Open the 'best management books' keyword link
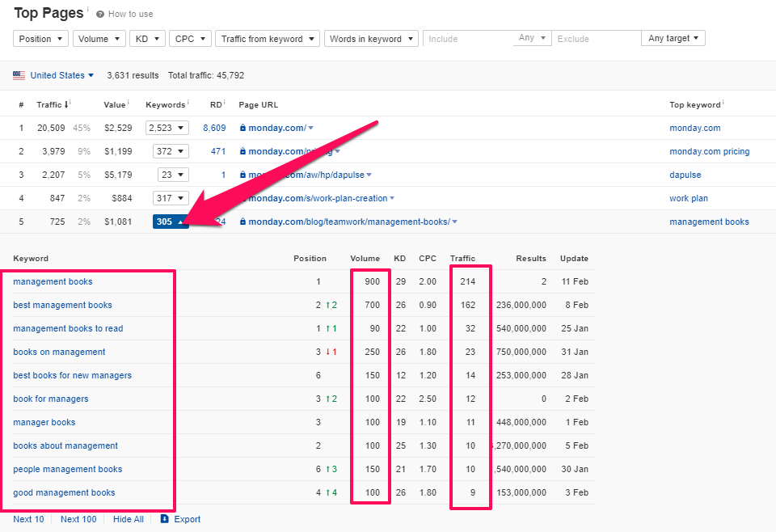Image resolution: width=776 pixels, height=532 pixels. [x=62, y=305]
